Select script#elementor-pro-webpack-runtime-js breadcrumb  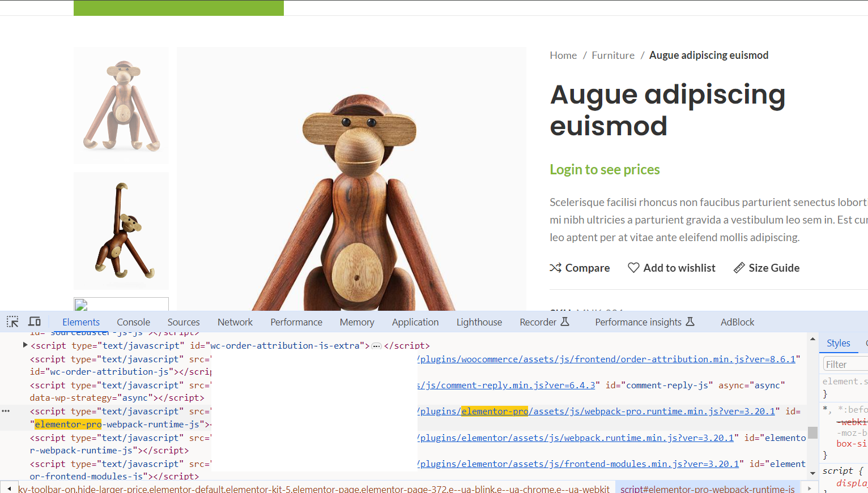pos(708,488)
